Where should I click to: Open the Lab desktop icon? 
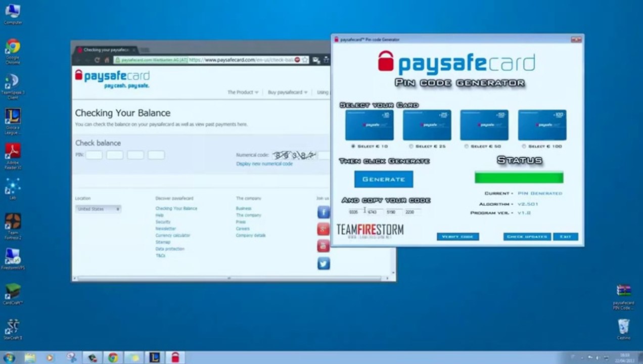pyautogui.click(x=13, y=189)
